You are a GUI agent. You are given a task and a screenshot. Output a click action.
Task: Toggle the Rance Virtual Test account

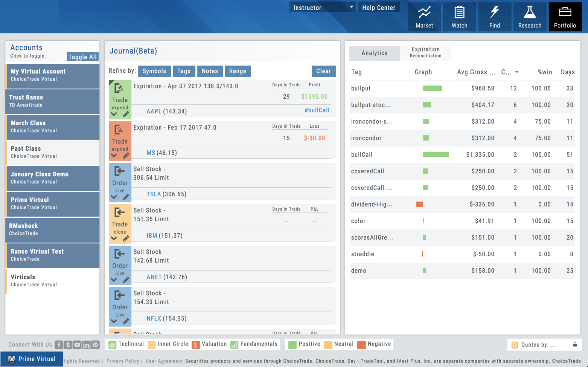pyautogui.click(x=52, y=255)
